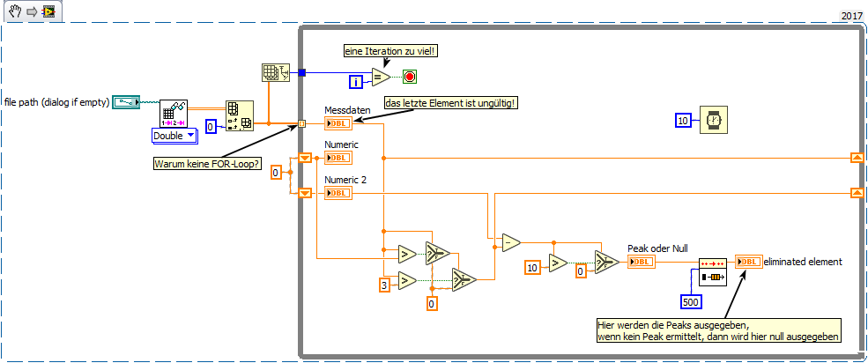Image resolution: width=868 pixels, height=363 pixels.
Task: Click the 'Numeric 2' label text
Action: [345, 179]
